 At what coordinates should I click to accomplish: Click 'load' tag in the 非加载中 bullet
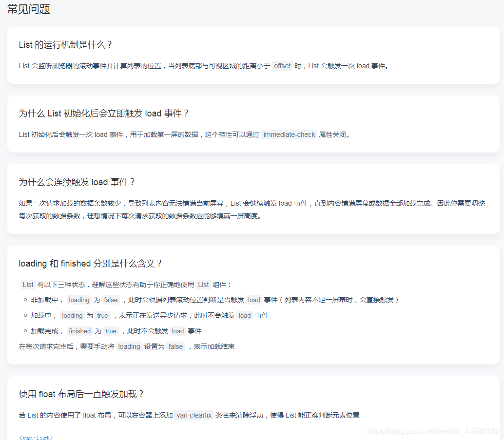click(x=254, y=300)
